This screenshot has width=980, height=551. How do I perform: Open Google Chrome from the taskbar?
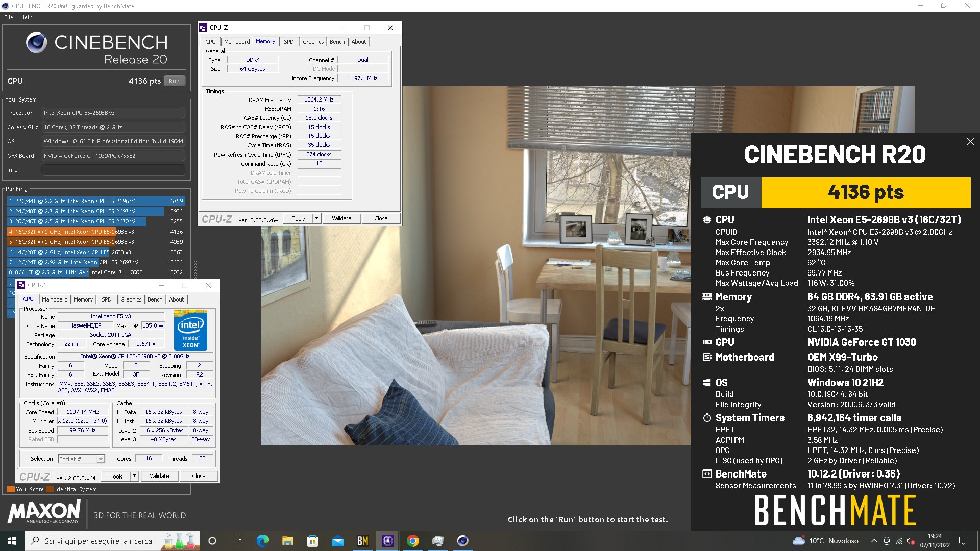pyautogui.click(x=413, y=541)
